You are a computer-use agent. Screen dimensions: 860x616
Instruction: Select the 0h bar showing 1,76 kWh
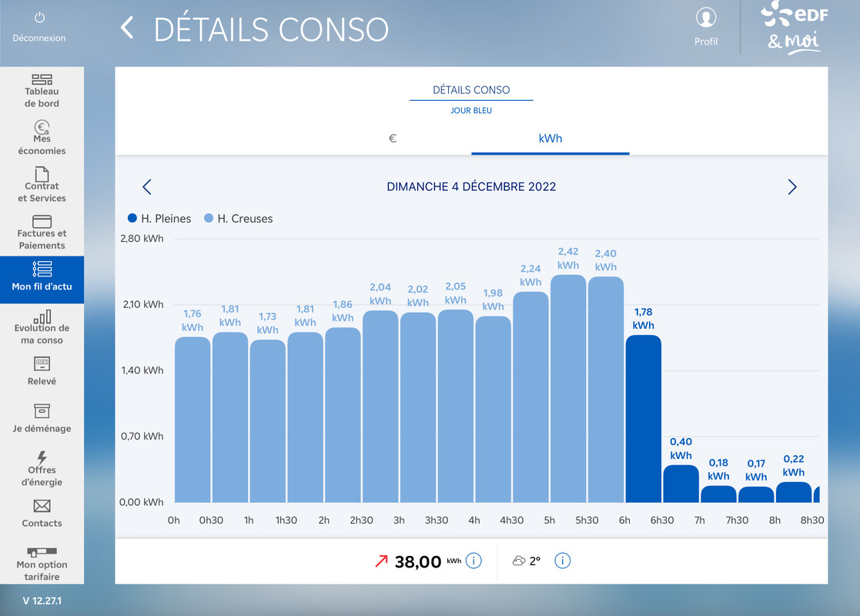(x=192, y=420)
